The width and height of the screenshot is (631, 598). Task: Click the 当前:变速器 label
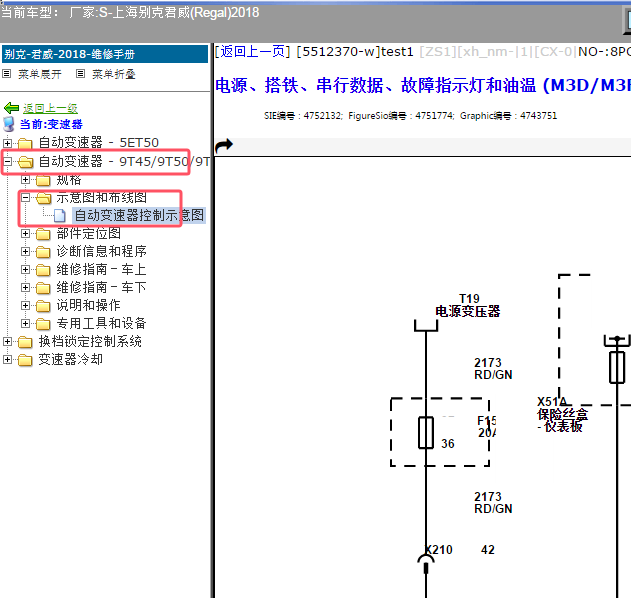[51, 124]
